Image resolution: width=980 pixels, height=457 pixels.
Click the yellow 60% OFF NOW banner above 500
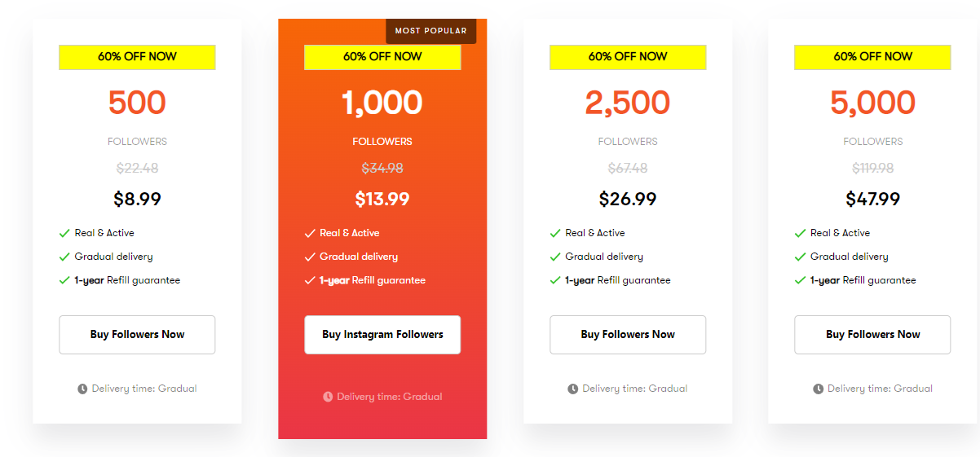pos(137,57)
